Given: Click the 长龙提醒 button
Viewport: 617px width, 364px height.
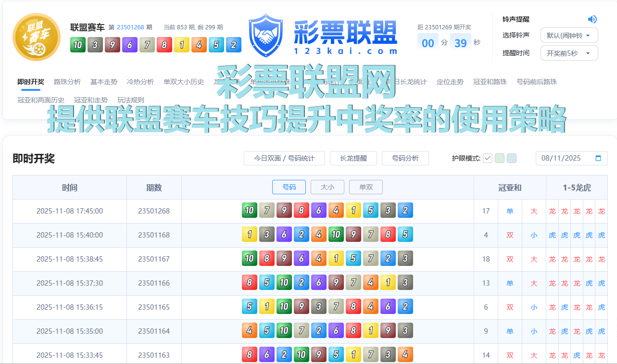Looking at the screenshot, I should [353, 158].
